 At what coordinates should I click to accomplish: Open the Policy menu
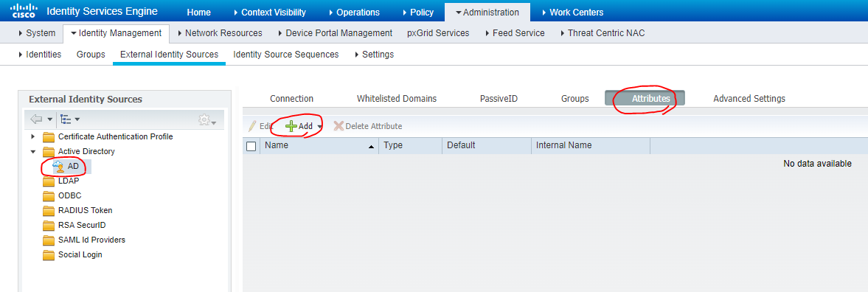[417, 12]
